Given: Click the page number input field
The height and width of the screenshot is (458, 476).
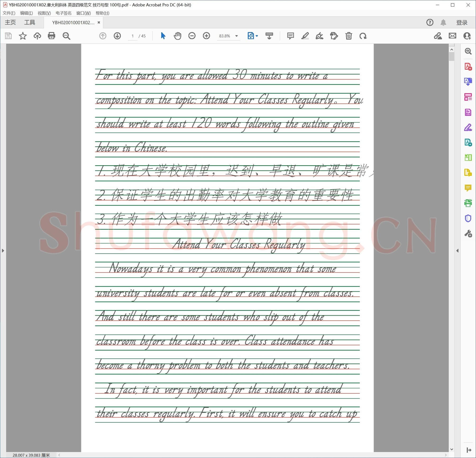Looking at the screenshot, I should click(132, 36).
